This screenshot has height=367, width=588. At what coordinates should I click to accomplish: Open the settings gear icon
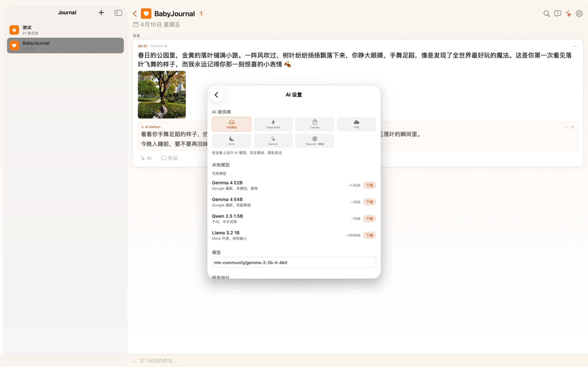pos(579,14)
